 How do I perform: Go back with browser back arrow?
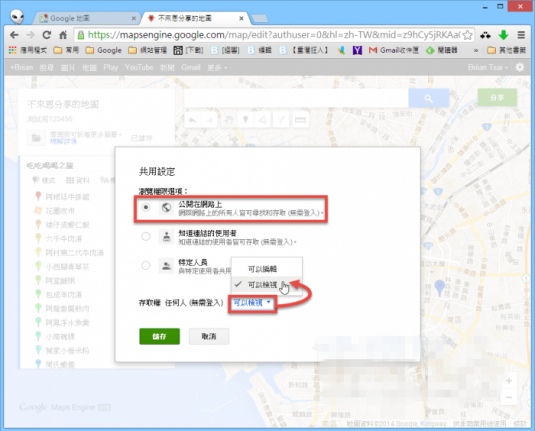[14, 35]
